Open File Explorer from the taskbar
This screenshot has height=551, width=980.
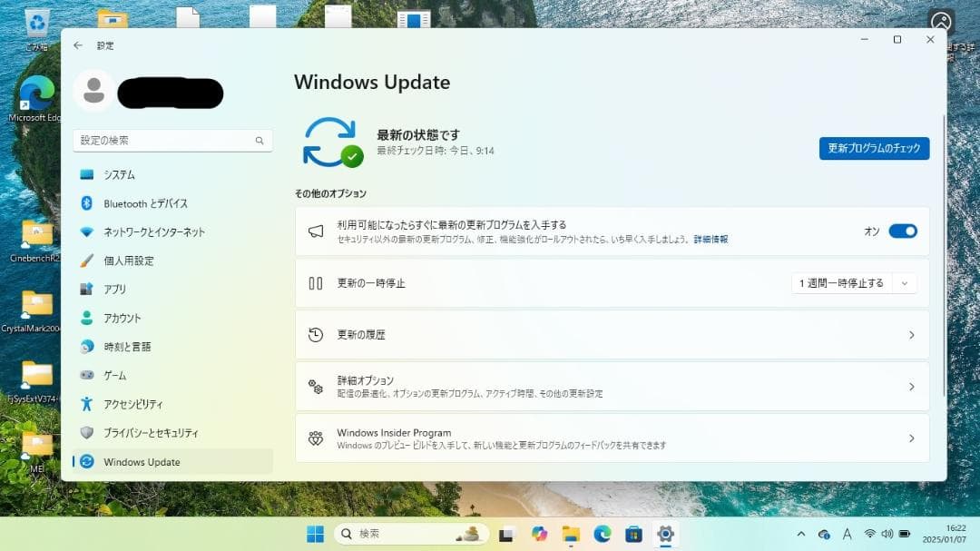(x=570, y=534)
